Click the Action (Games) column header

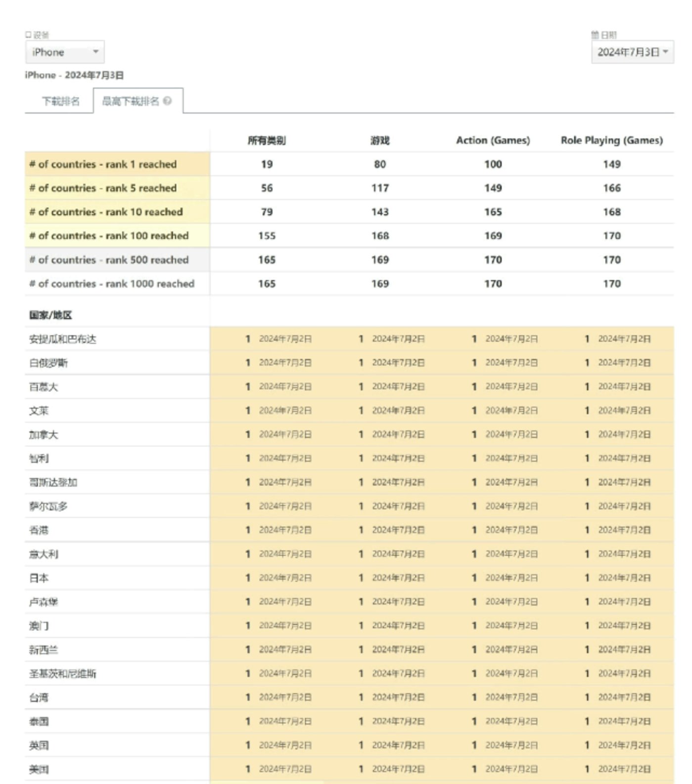pyautogui.click(x=493, y=140)
